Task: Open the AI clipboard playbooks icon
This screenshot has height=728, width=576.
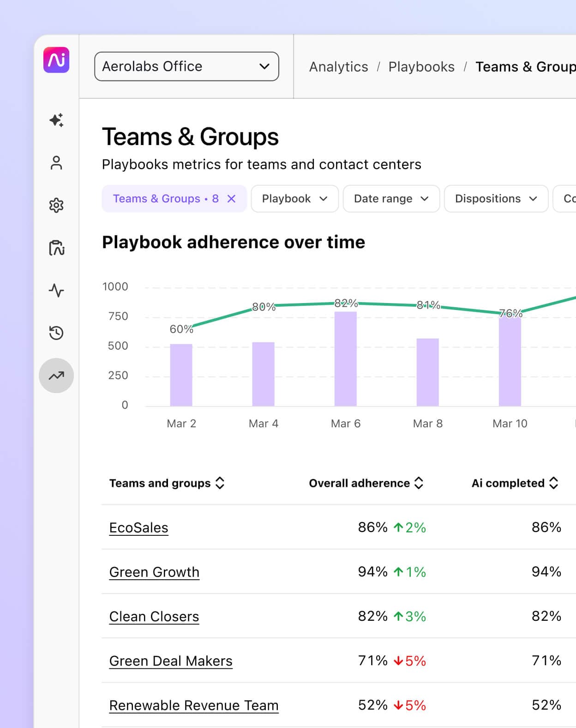Action: [56, 248]
